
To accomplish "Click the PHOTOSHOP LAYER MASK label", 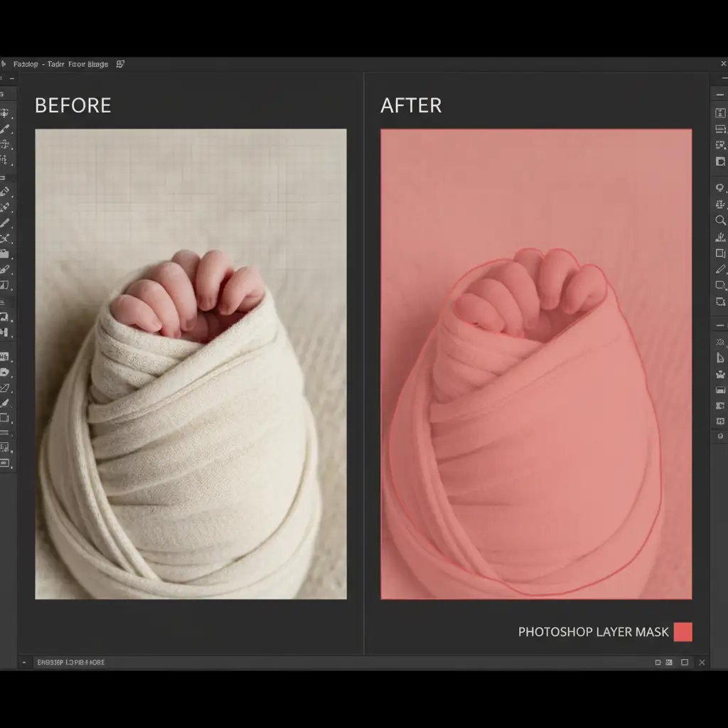I will click(593, 632).
